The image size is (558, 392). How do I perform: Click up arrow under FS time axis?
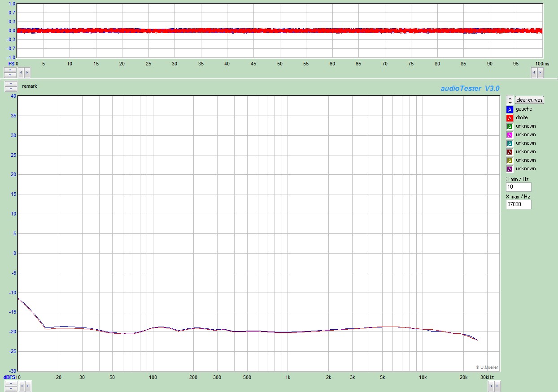[x=11, y=69]
